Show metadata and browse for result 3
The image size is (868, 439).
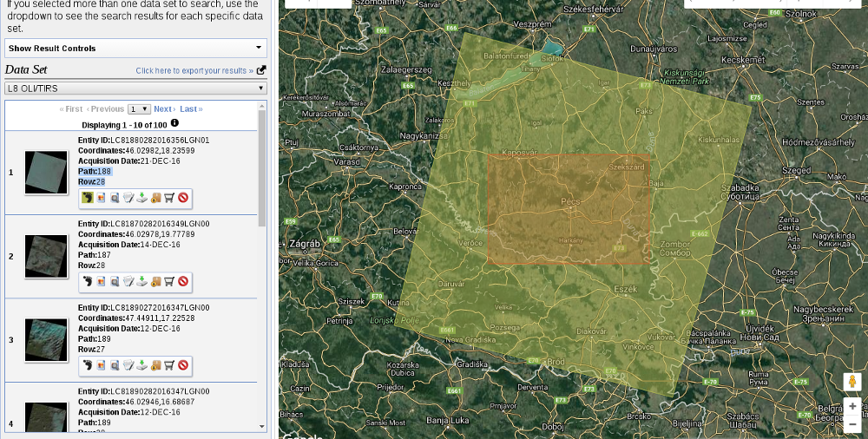click(x=128, y=364)
